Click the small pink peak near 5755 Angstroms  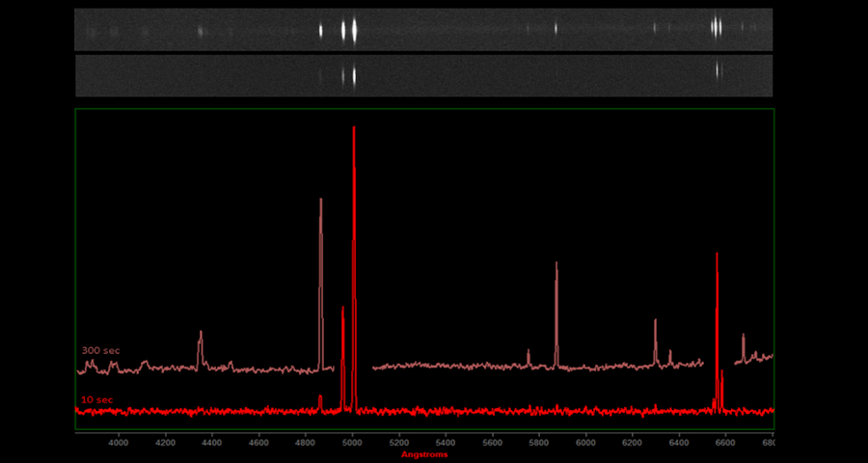click(x=529, y=353)
